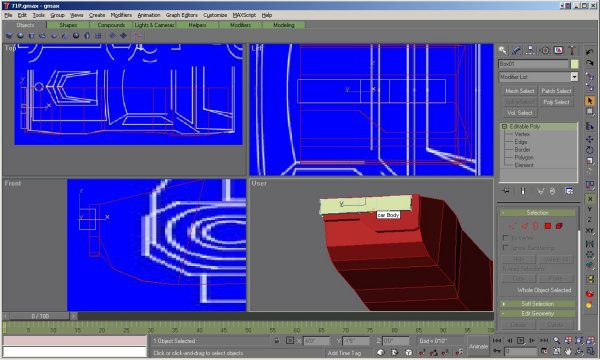The image size is (600, 360).
Task: Click the Undo arrow icon
Action: click(x=589, y=52)
